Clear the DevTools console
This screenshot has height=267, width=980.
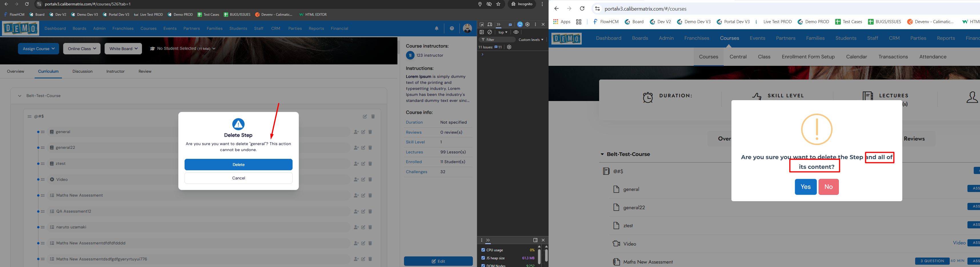click(490, 32)
